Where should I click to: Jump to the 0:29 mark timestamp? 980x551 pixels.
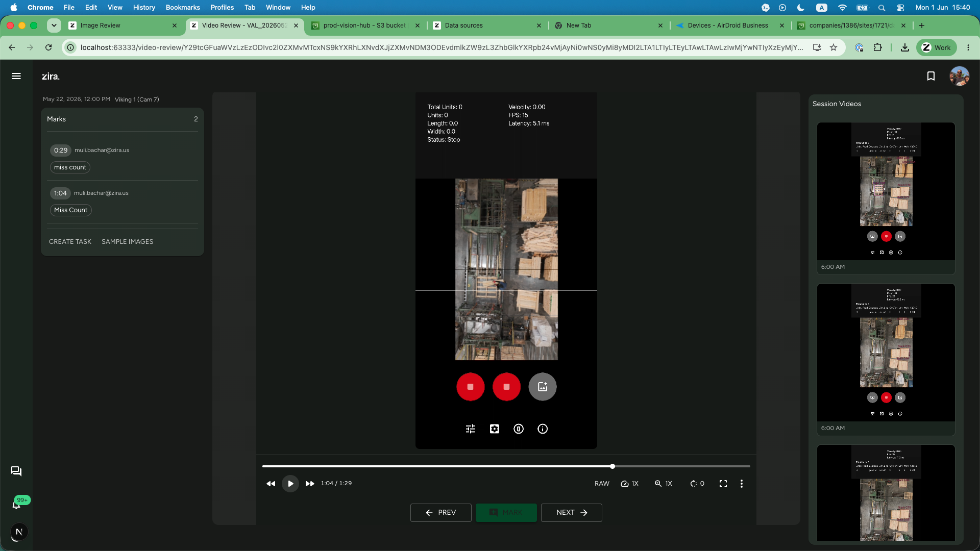pyautogui.click(x=61, y=150)
